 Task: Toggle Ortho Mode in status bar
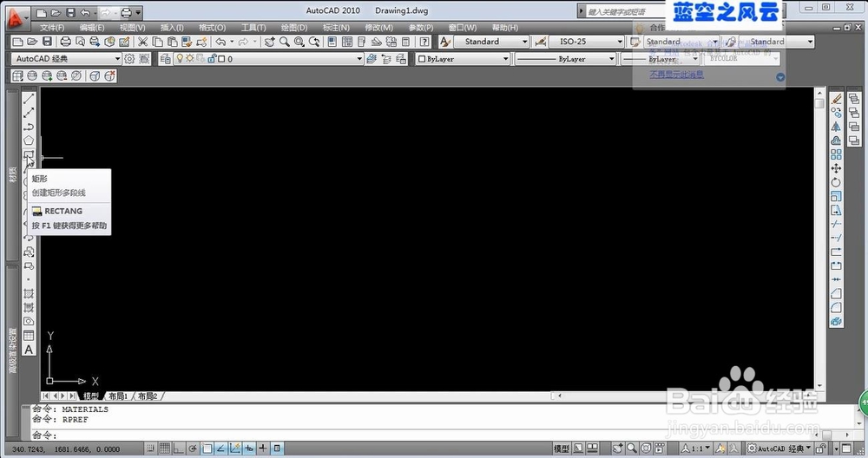point(179,448)
